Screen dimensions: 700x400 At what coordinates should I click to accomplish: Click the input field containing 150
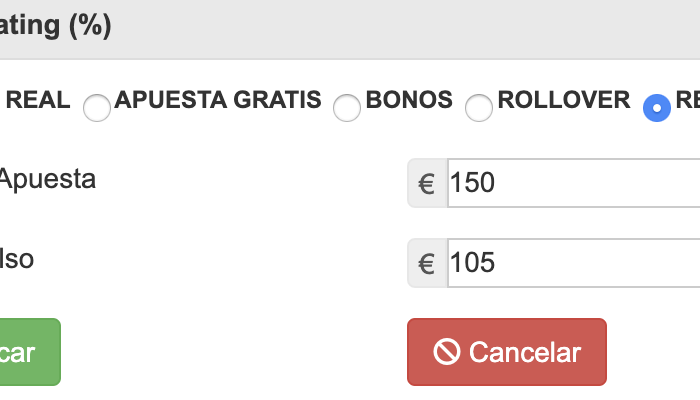pos(572,184)
